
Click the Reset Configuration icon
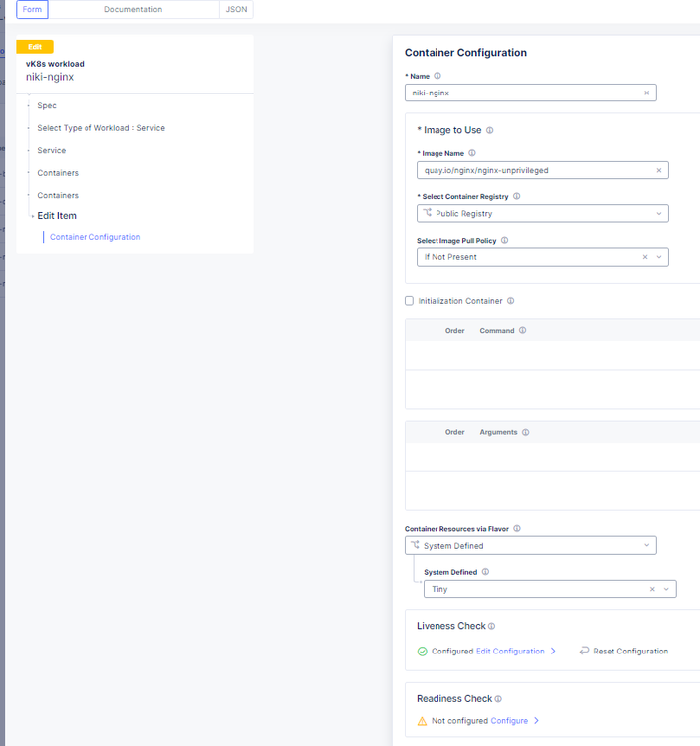585,652
